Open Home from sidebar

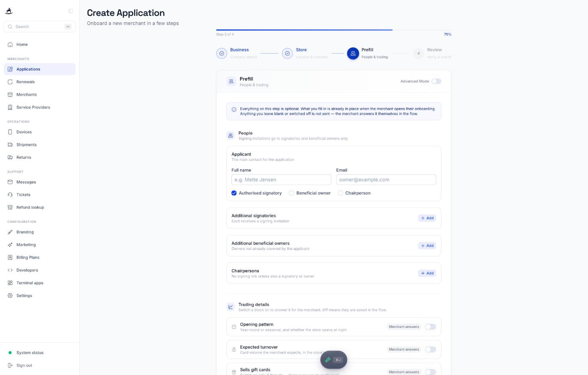(39, 45)
